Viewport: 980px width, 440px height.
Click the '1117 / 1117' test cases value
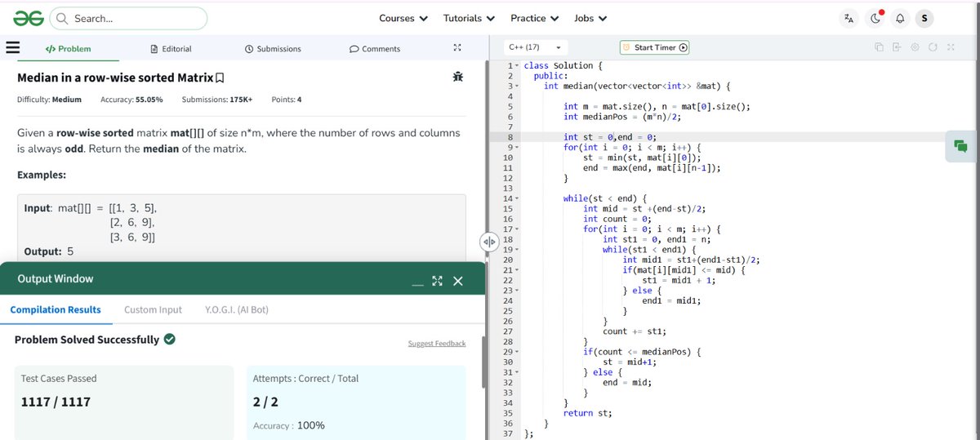56,402
